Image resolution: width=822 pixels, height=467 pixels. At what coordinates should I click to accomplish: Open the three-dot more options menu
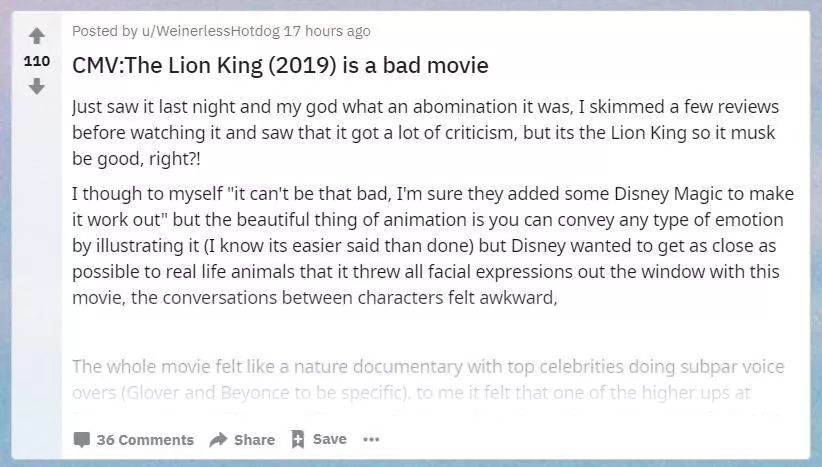click(371, 439)
